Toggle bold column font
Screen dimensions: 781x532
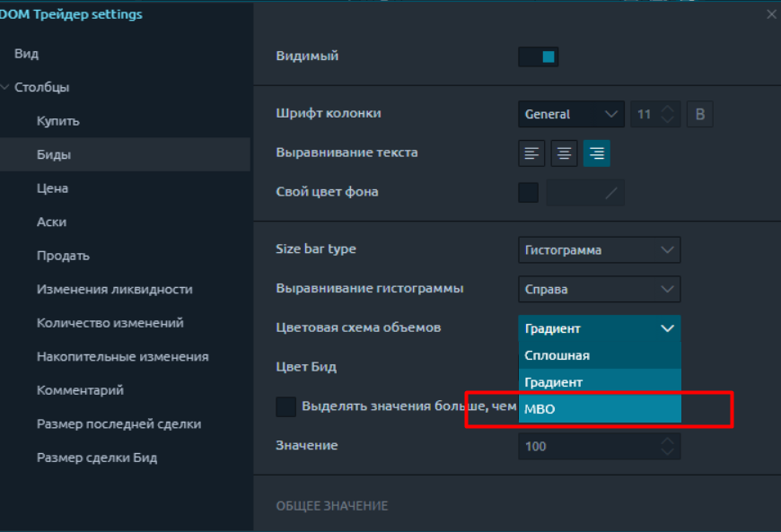(700, 115)
